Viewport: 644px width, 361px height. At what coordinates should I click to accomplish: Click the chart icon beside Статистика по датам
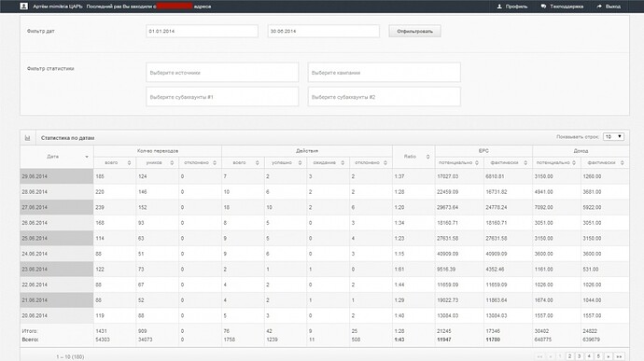click(x=27, y=138)
